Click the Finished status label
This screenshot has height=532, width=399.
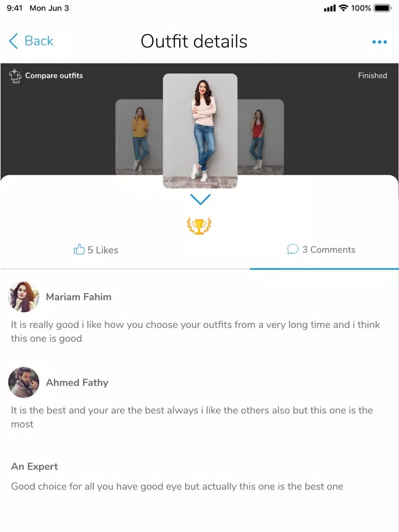(x=372, y=76)
